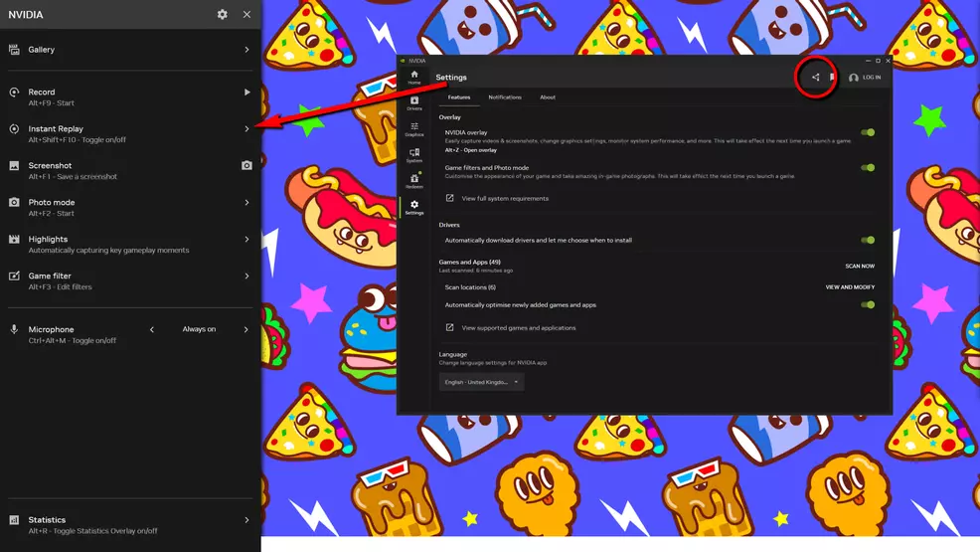Open NVIDIA overlay settings gear
Screen dimensions: 980x552
222,14
